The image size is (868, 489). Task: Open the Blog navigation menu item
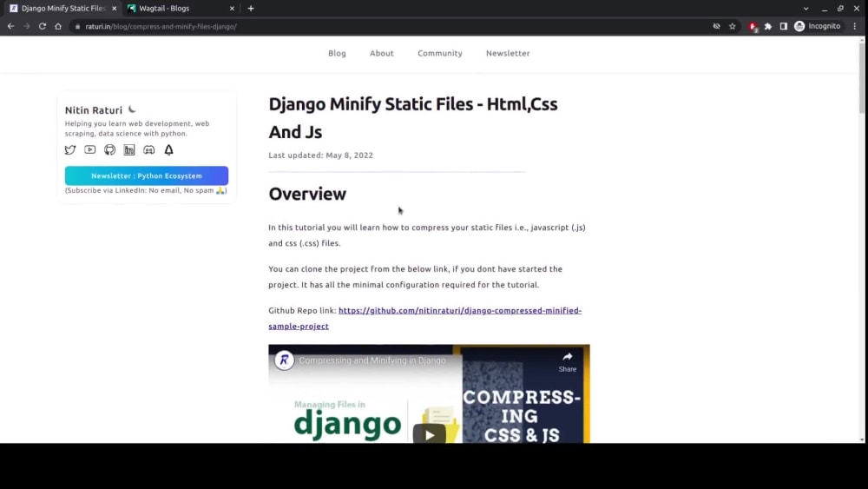click(x=337, y=53)
